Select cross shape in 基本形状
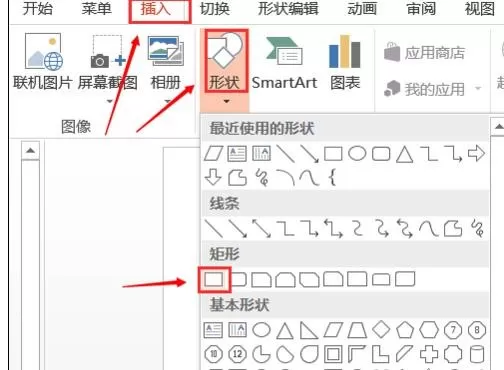Image resolution: width=504 pixels, height=370 pixels. point(429,354)
